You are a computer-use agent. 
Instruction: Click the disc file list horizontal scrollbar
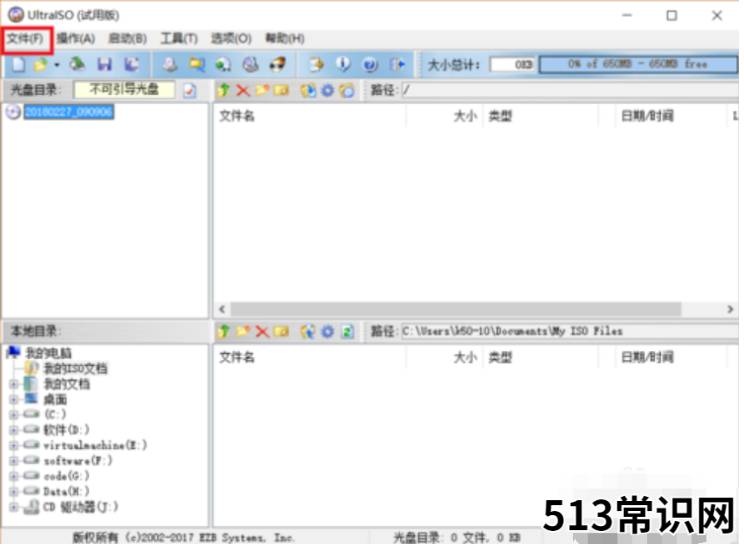pyautogui.click(x=456, y=309)
